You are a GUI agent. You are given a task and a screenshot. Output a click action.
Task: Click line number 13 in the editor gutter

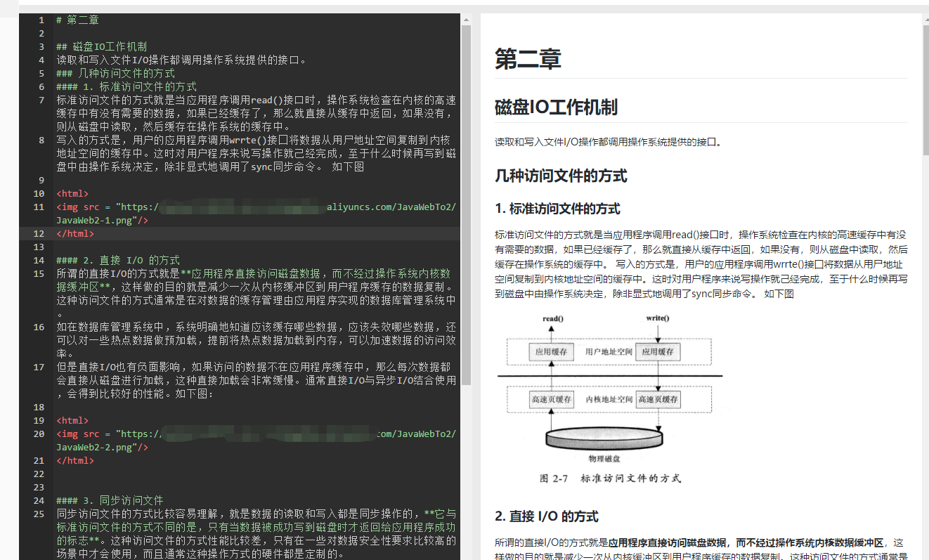pyautogui.click(x=39, y=247)
